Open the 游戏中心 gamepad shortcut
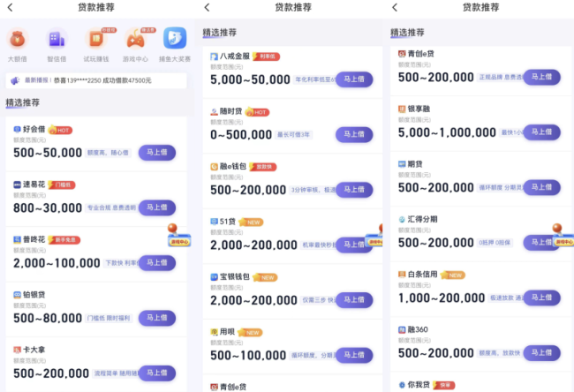Screen dimensions: 574x392 [x=135, y=39]
